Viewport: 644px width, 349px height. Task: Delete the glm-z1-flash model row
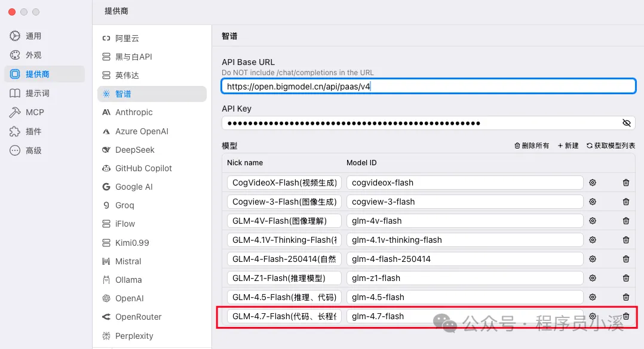coord(626,278)
